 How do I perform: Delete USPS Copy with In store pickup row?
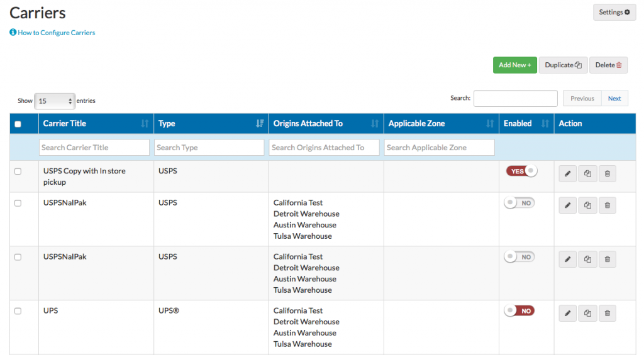point(607,173)
